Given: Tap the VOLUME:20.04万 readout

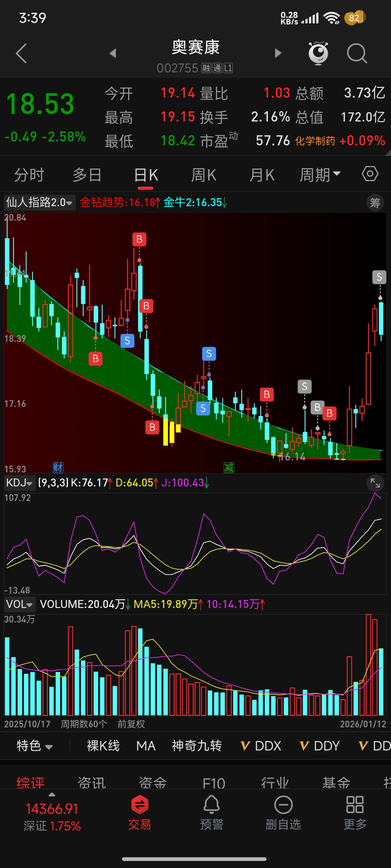Looking at the screenshot, I should tap(85, 604).
